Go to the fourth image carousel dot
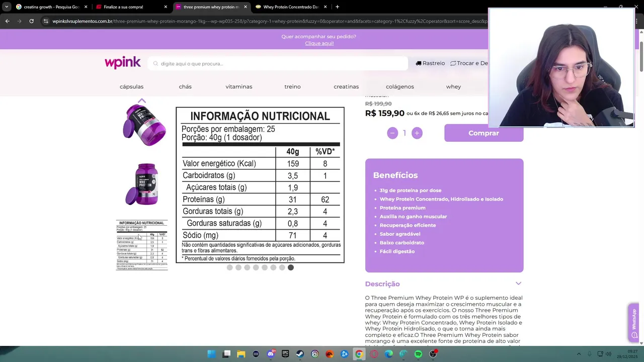 (256, 267)
